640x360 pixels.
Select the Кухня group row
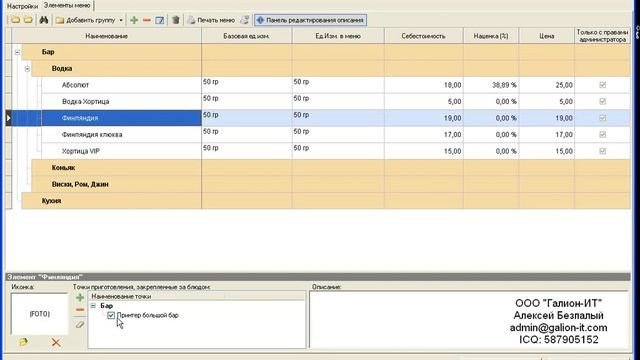[x=326, y=200]
